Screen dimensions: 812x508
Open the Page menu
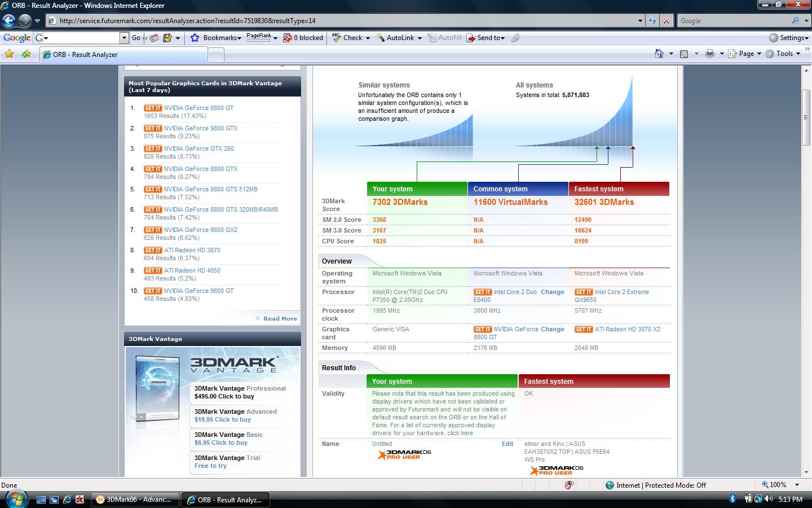[744, 54]
